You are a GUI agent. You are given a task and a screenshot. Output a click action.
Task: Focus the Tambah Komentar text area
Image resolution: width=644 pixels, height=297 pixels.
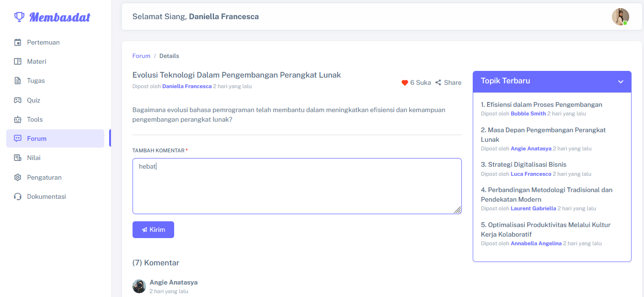(x=297, y=186)
